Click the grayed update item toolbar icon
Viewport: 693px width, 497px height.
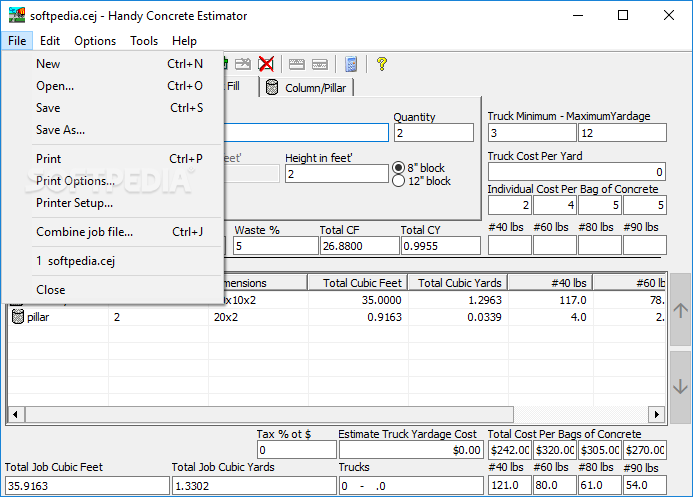[243, 64]
